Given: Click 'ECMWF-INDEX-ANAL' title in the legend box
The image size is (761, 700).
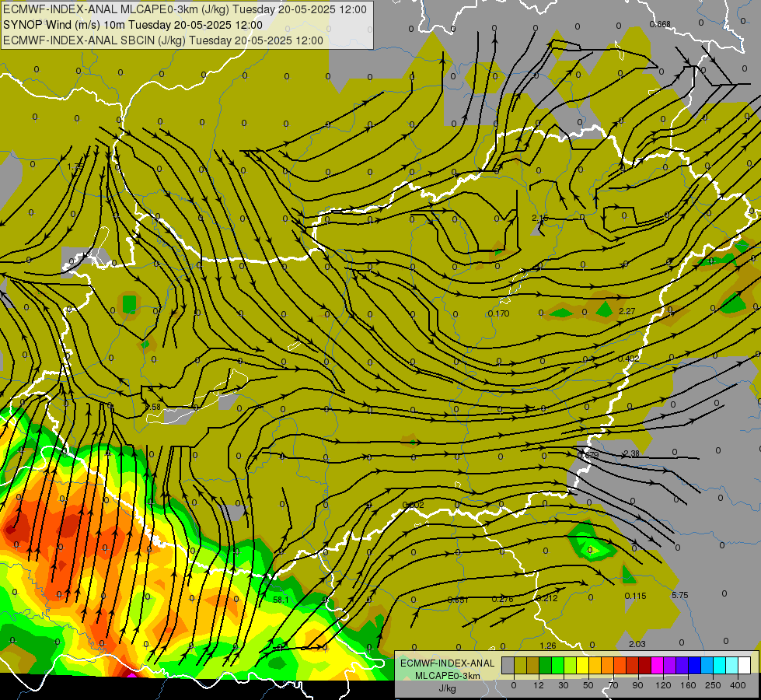Looking at the screenshot, I should point(447,663).
